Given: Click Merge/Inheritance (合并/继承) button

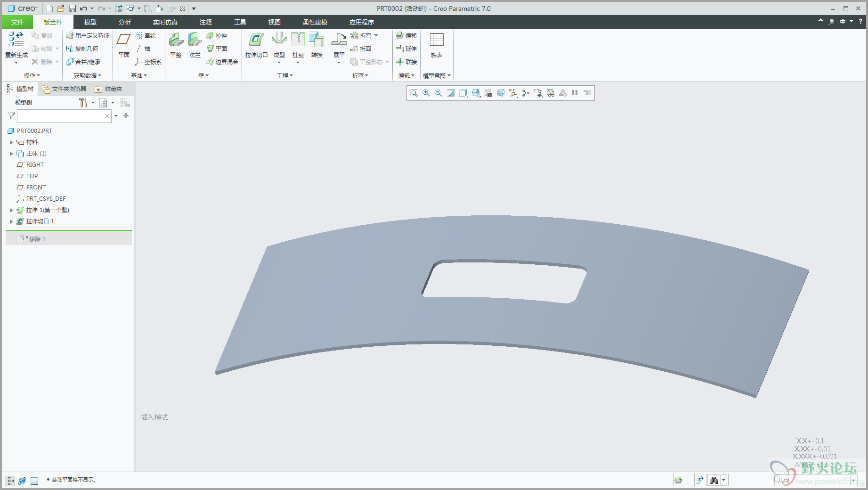Looking at the screenshot, I should pos(83,62).
